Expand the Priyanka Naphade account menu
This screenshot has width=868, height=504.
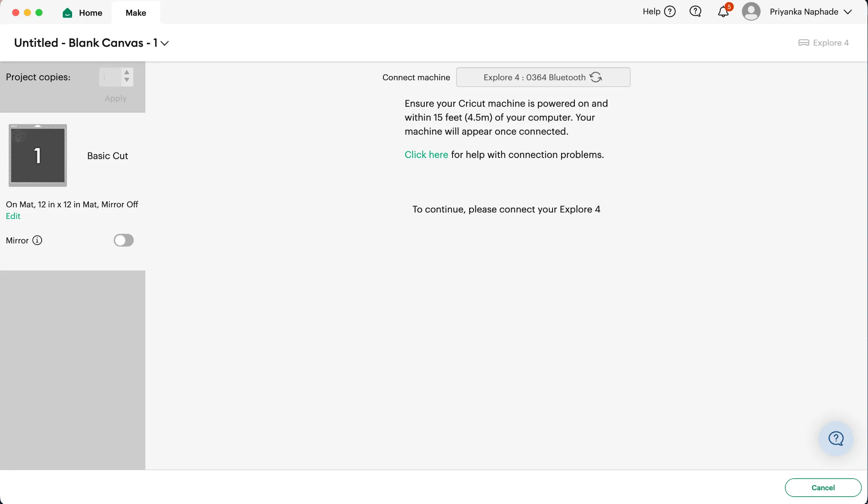tap(810, 12)
